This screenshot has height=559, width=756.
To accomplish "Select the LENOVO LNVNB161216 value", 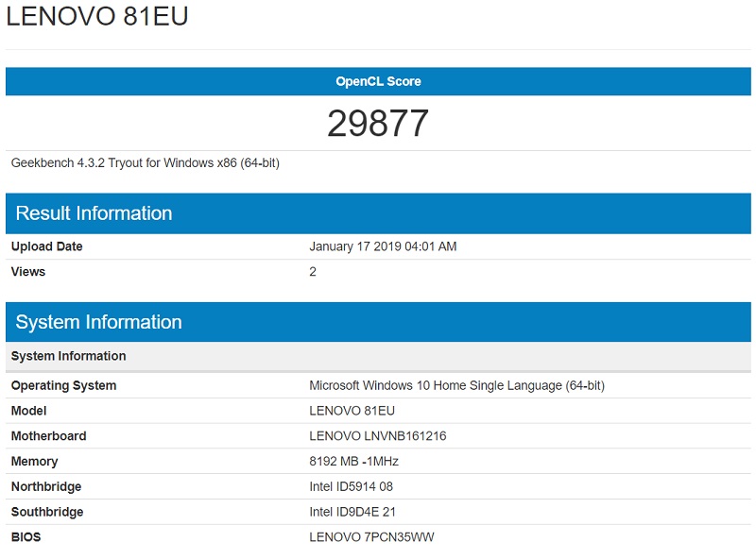I will 377,436.
